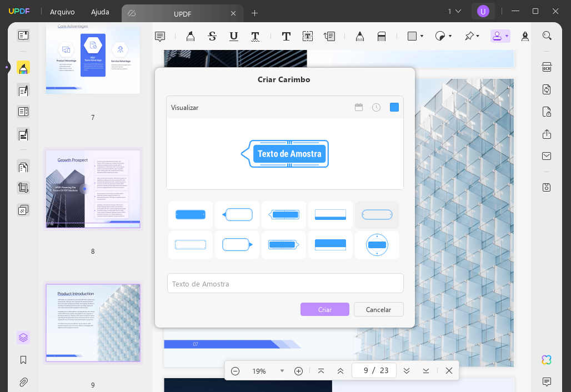The image size is (571, 392).
Task: Open the Crop pages tool
Action: 23,188
